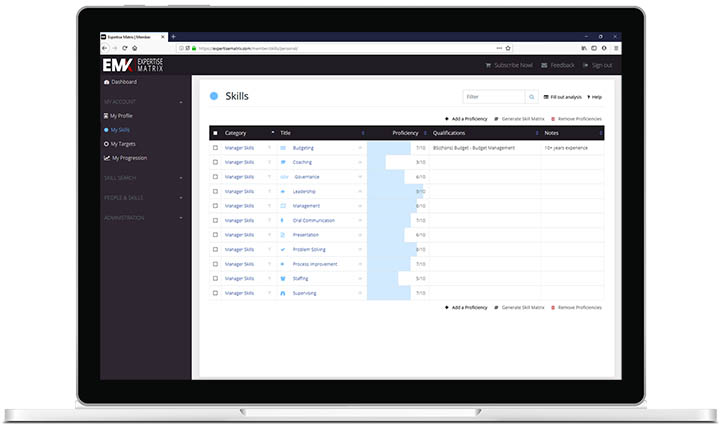Open My Targets in the sidebar
Screen dimensions: 720x427
pyautogui.click(x=119, y=144)
